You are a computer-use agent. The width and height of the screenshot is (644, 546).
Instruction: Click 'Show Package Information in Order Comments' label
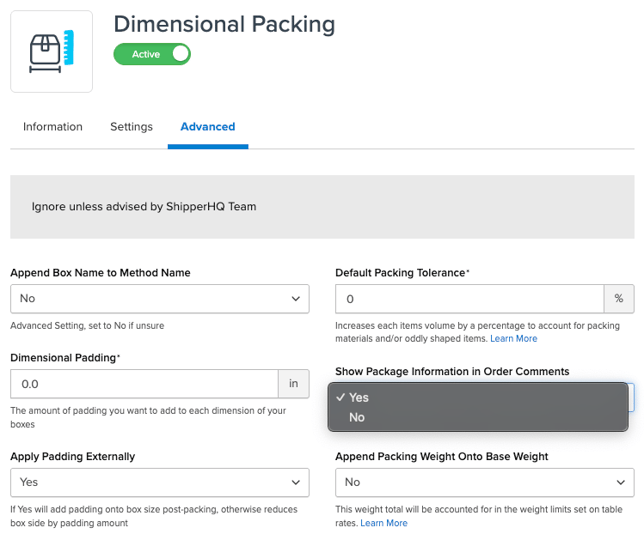[x=452, y=371]
